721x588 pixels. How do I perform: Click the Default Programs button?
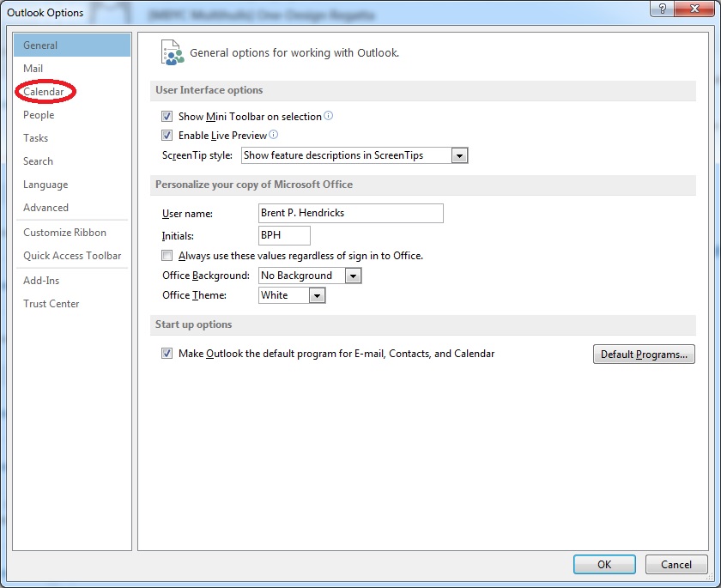(x=644, y=355)
